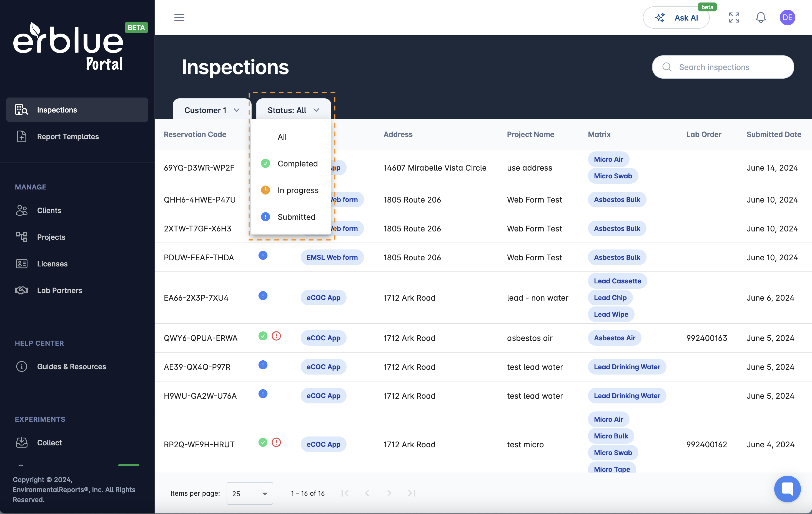The height and width of the screenshot is (514, 812).
Task: Change items per page selector
Action: click(x=249, y=493)
